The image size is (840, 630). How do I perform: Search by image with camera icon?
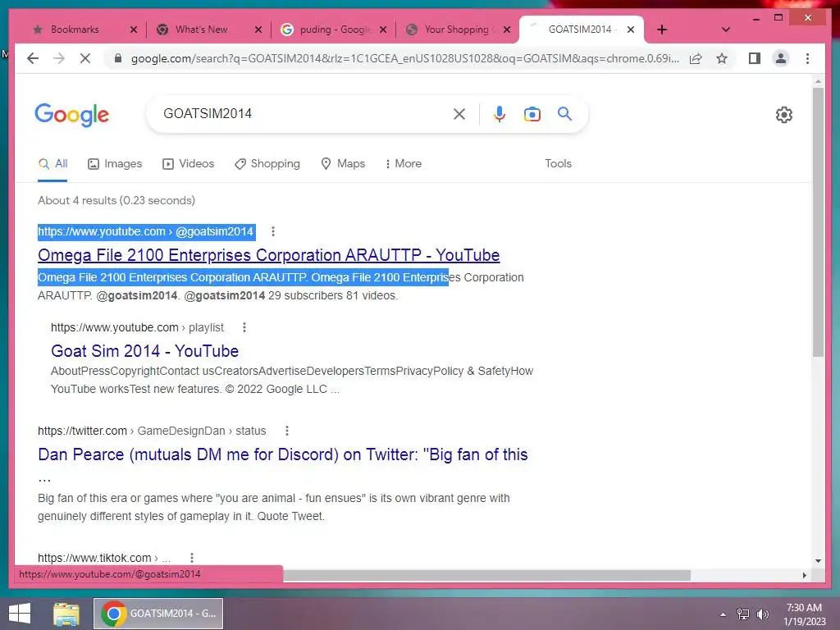pos(532,113)
